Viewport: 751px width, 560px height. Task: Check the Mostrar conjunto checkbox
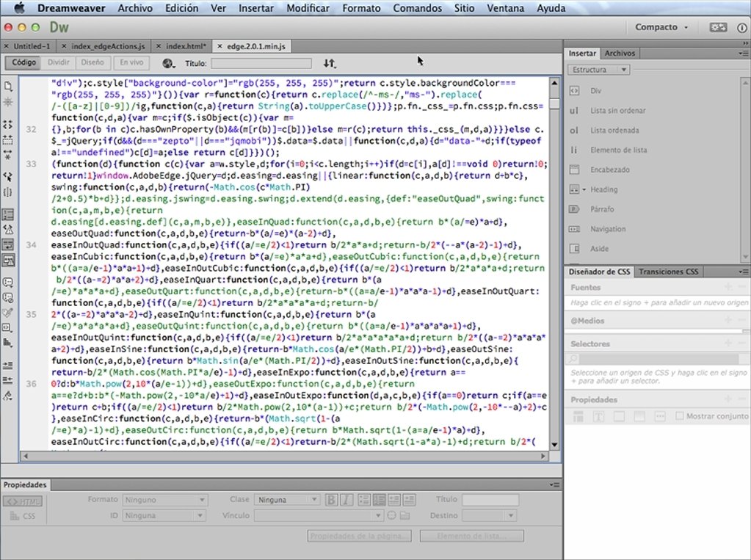679,416
